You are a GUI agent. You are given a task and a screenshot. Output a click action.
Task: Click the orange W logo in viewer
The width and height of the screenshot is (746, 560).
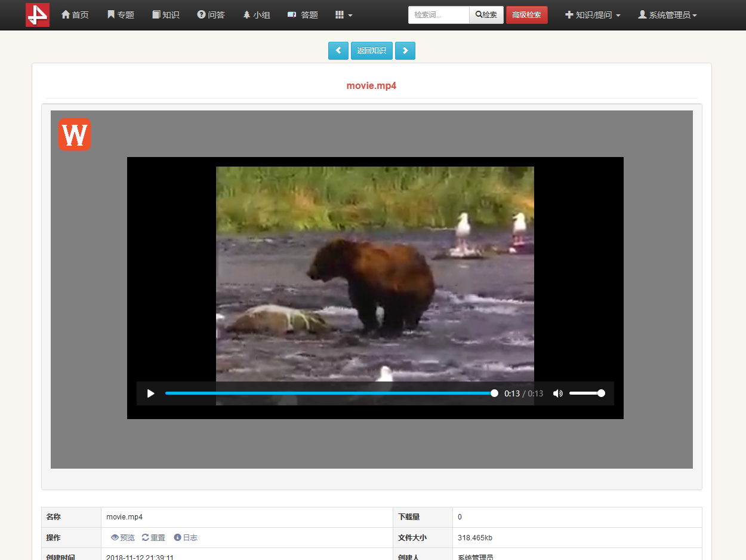click(x=75, y=134)
